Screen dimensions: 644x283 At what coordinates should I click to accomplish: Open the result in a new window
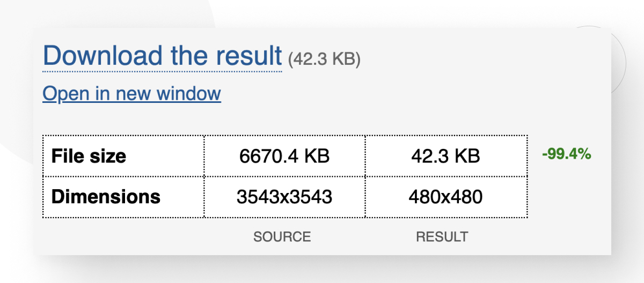point(131,94)
